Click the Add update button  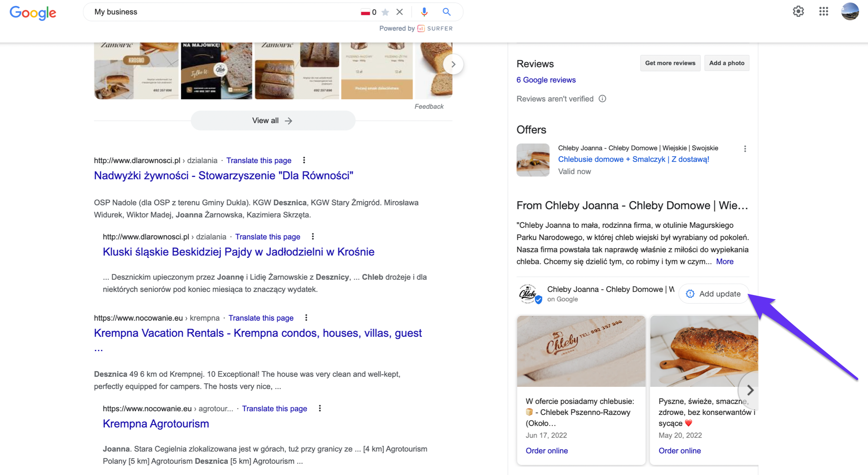[x=713, y=294]
